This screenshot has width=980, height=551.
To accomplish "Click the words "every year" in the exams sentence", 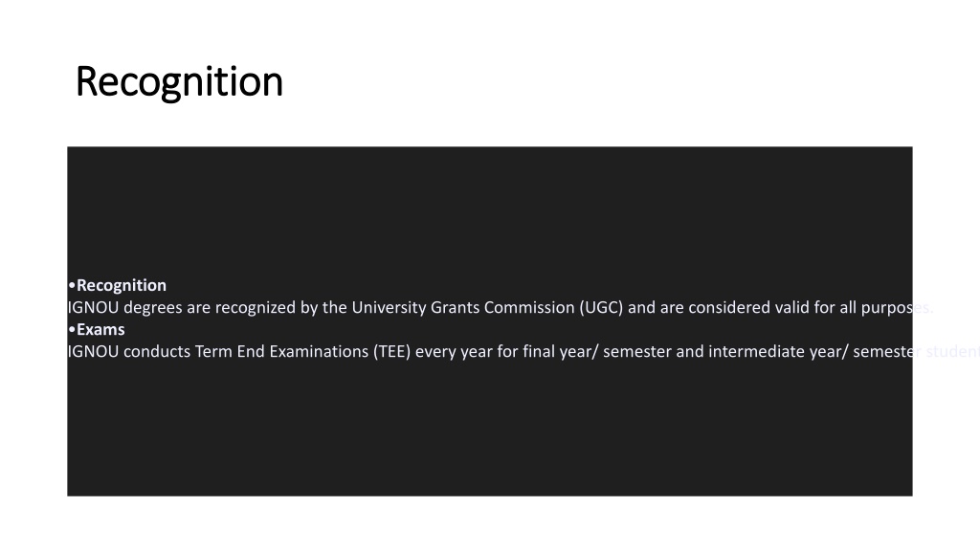I will [x=454, y=352].
